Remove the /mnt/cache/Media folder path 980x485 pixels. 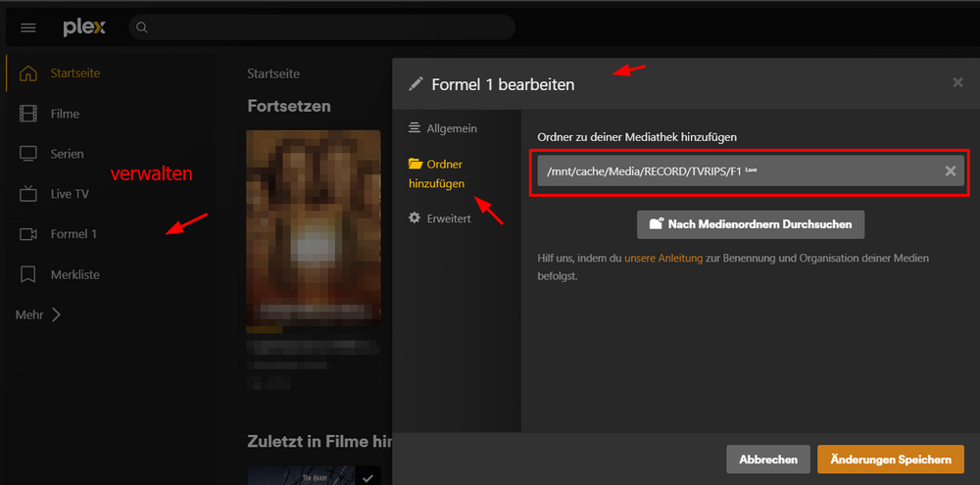click(950, 170)
